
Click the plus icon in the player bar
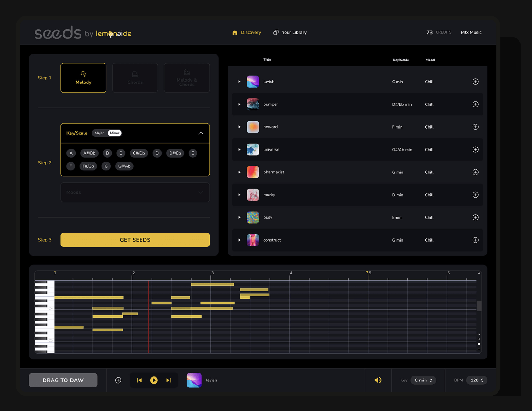point(118,380)
